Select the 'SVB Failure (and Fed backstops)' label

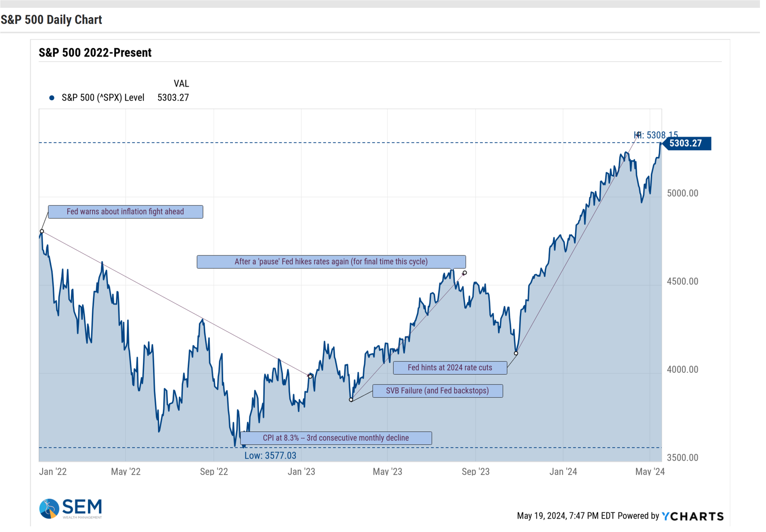tap(437, 391)
